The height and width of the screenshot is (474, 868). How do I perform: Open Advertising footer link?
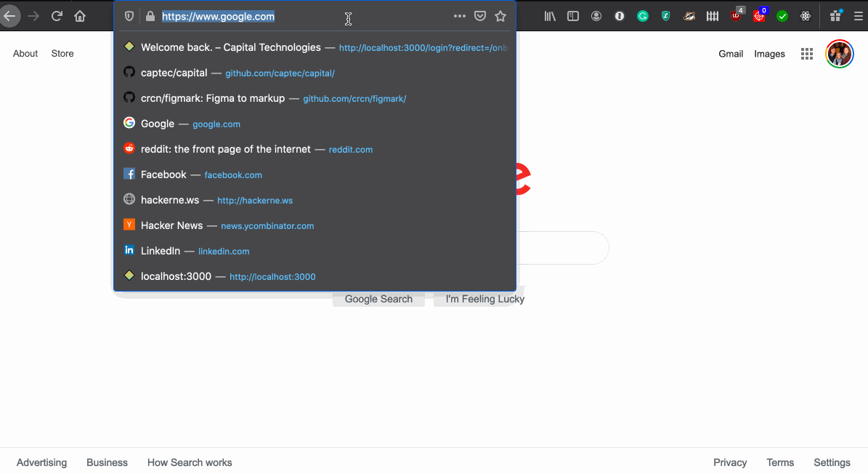click(41, 462)
